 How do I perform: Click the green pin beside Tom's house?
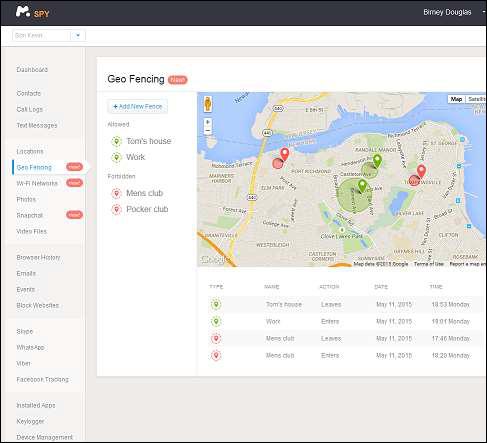(116, 141)
